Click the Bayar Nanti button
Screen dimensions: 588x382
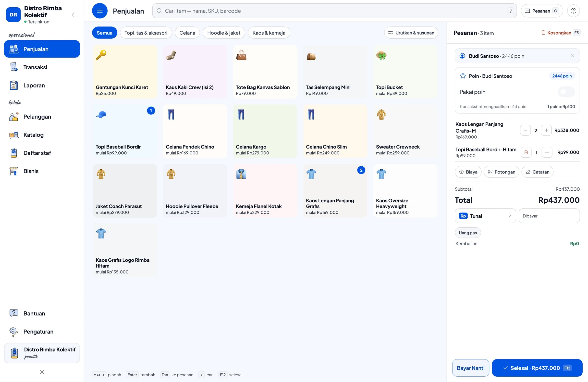point(470,368)
